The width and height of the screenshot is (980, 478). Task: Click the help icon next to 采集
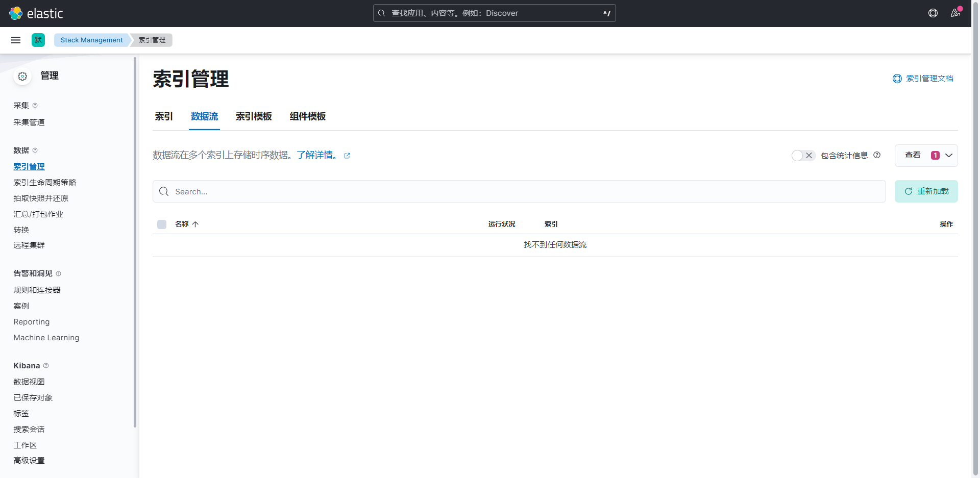pyautogui.click(x=35, y=106)
